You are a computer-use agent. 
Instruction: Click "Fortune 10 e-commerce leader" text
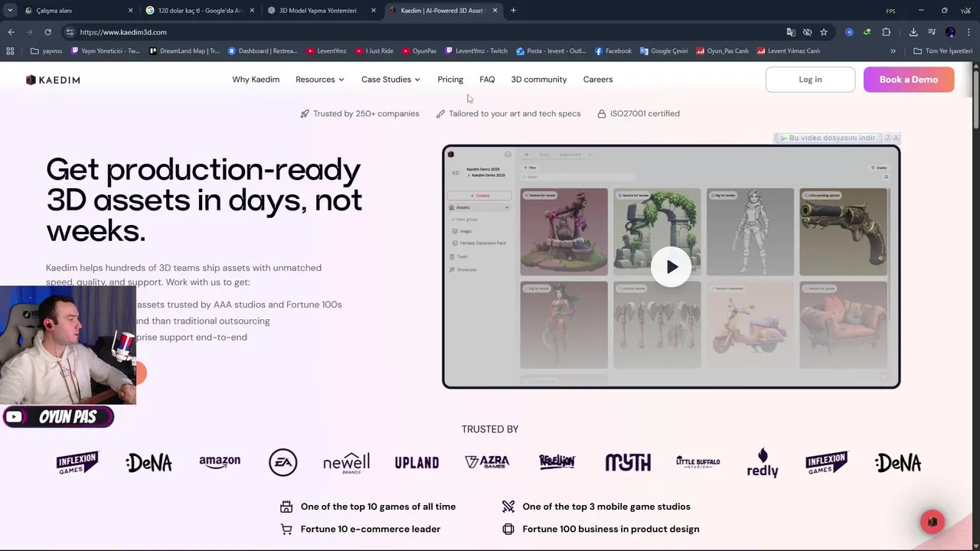click(x=371, y=529)
